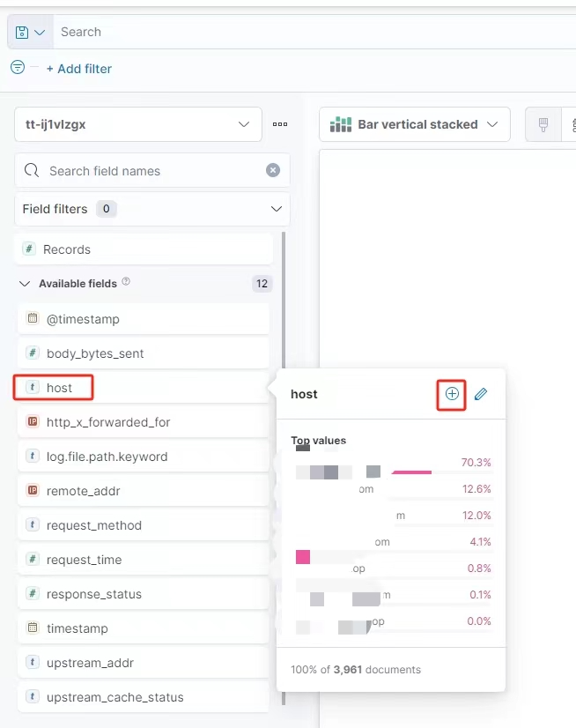Open the saved query menu icon
The image size is (576, 728).
[30, 32]
